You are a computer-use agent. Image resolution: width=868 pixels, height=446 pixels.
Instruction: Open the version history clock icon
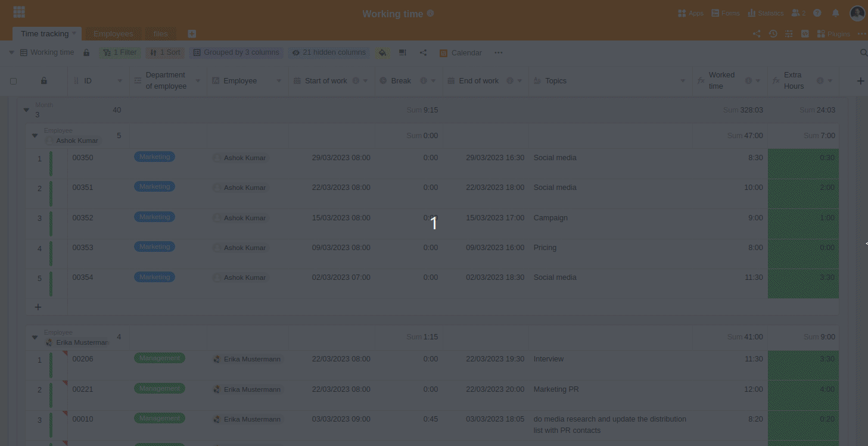pyautogui.click(x=773, y=34)
